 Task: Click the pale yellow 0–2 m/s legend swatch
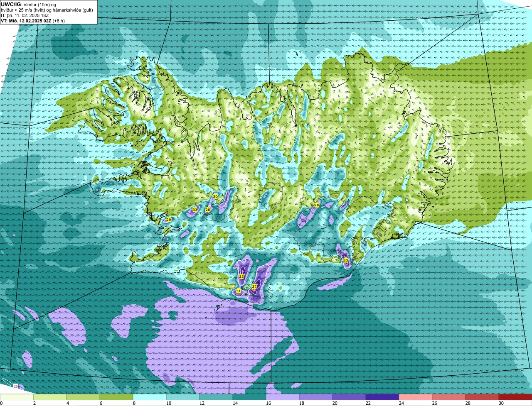point(17,397)
